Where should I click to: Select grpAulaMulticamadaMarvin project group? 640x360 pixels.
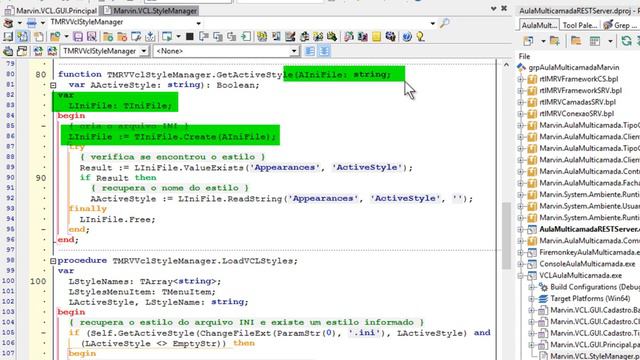(573, 67)
